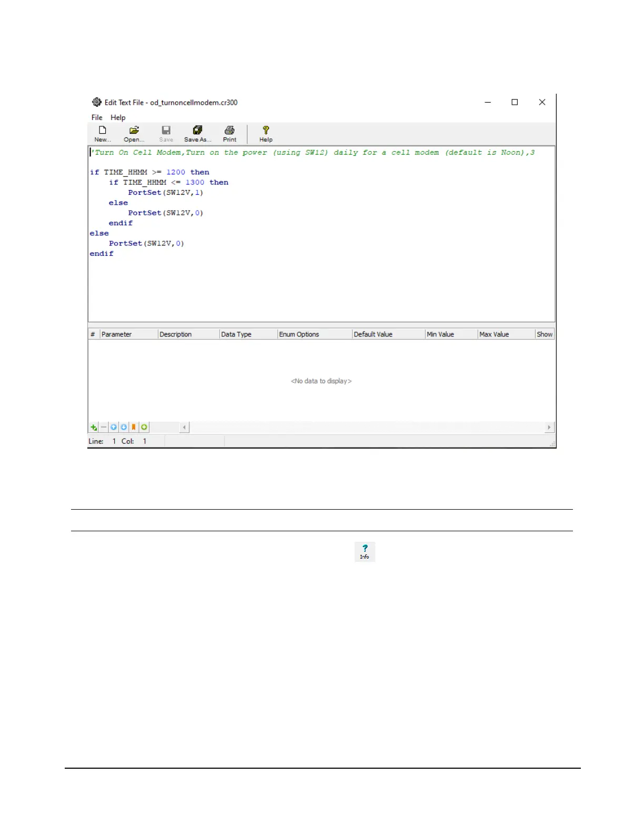The width and height of the screenshot is (644, 834).
Task: Choose the Save As toolbar icon
Action: pos(198,134)
